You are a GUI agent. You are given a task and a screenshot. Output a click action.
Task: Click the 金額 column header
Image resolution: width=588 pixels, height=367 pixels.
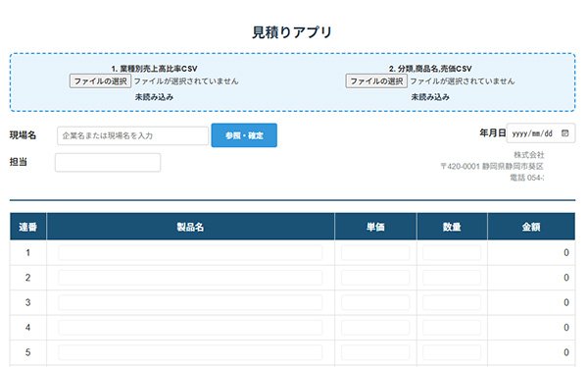531,227
